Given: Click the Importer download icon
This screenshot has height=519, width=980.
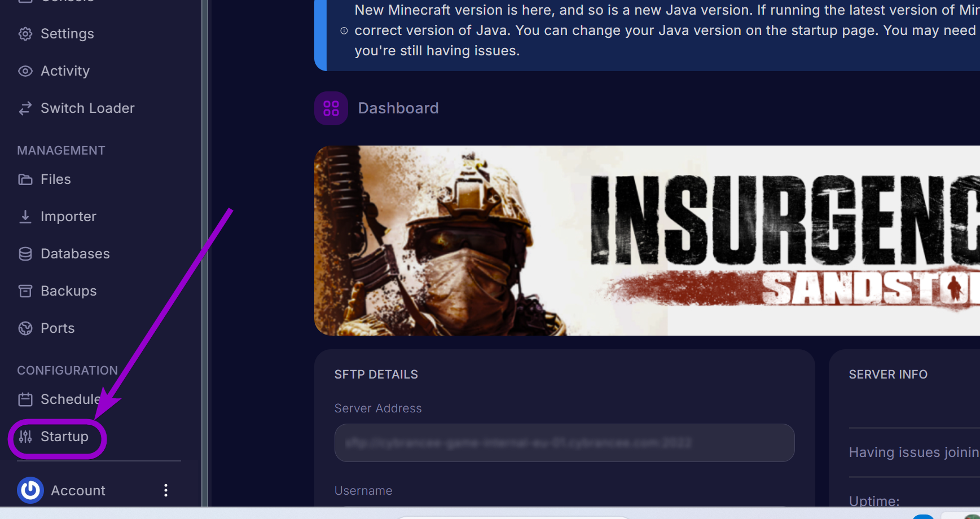Looking at the screenshot, I should click(x=25, y=217).
